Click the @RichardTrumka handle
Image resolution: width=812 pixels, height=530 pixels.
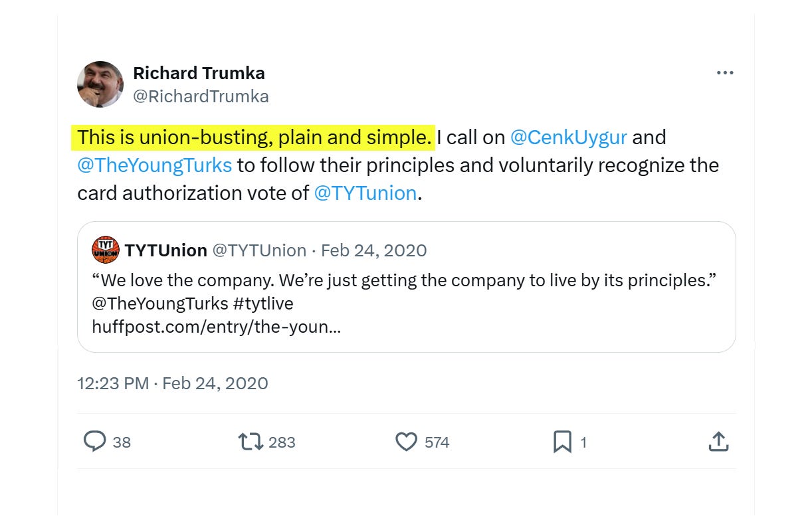pyautogui.click(x=201, y=96)
